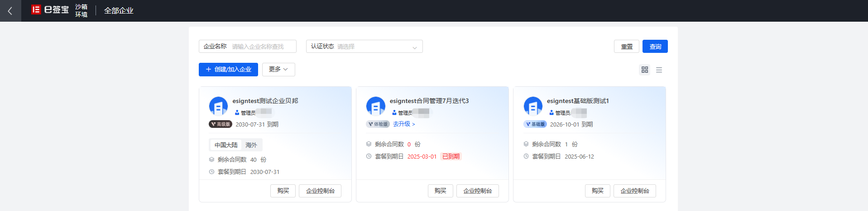868x211 pixels.
Task: Click admin person icon on 基础版测试1 card
Action: click(551, 113)
